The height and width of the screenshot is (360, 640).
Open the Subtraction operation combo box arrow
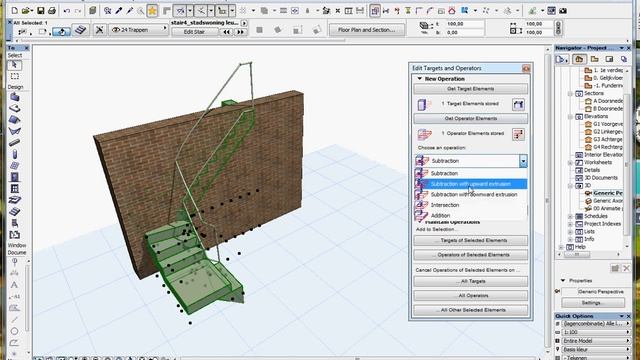click(x=523, y=161)
